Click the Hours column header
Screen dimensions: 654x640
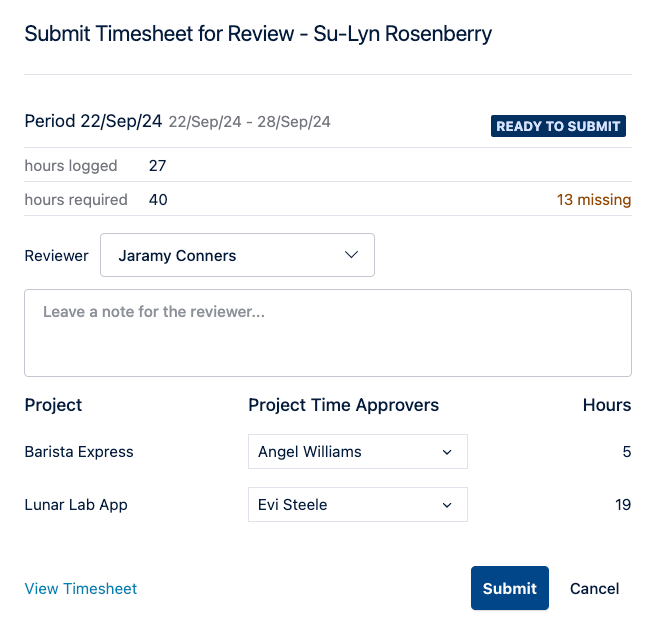click(607, 405)
